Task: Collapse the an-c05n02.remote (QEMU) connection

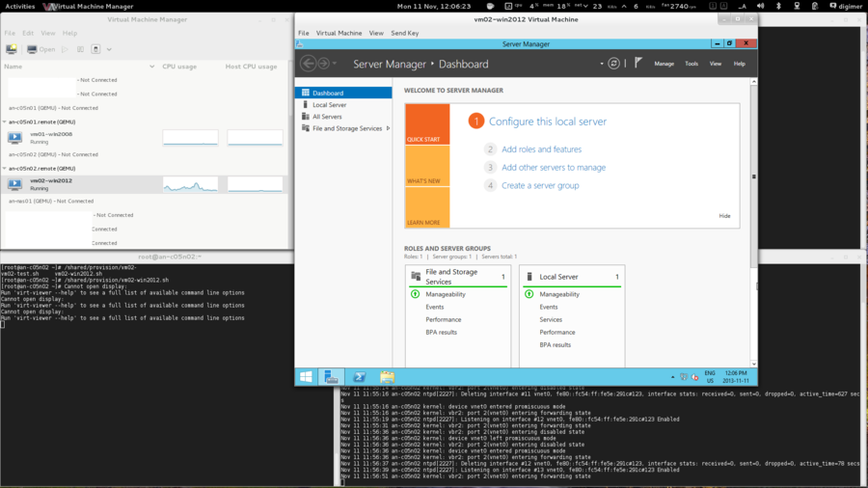Action: (5, 168)
